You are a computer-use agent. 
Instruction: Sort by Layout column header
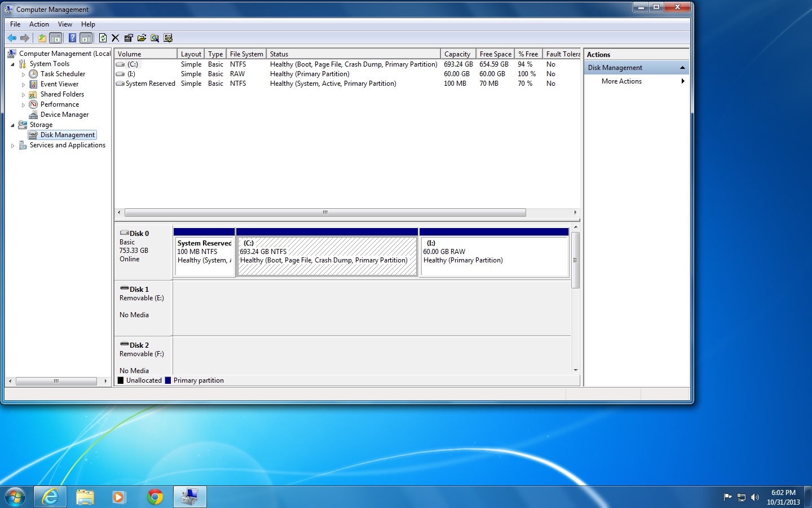pyautogui.click(x=191, y=54)
